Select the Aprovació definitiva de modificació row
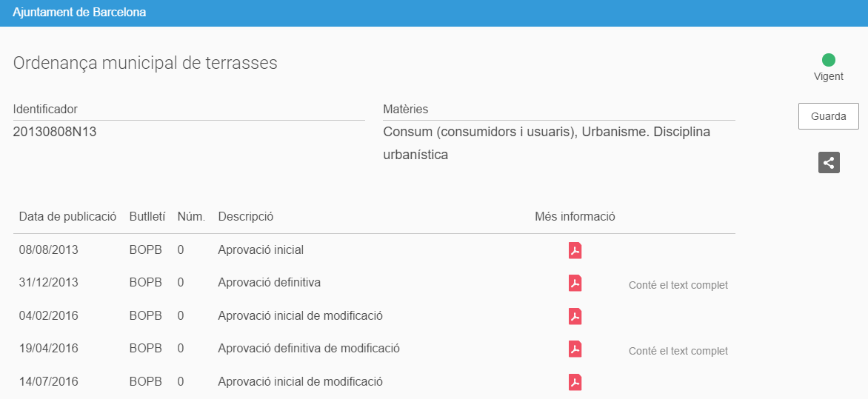 tap(374, 349)
